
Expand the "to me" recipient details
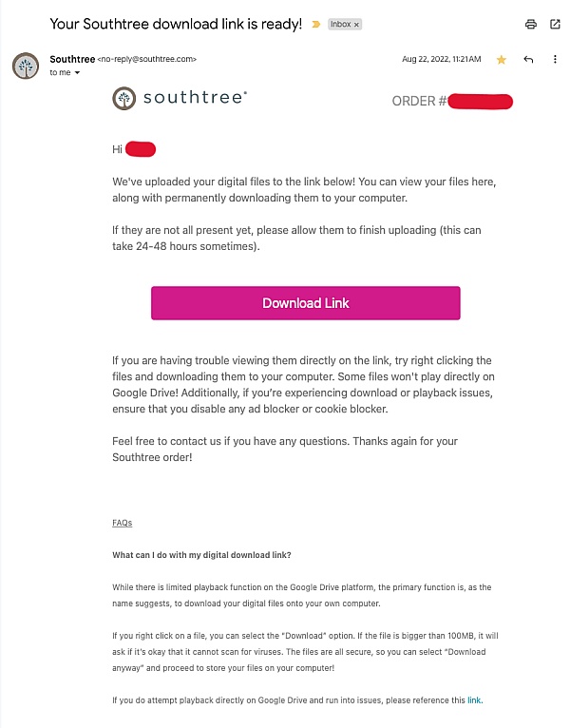[77, 73]
